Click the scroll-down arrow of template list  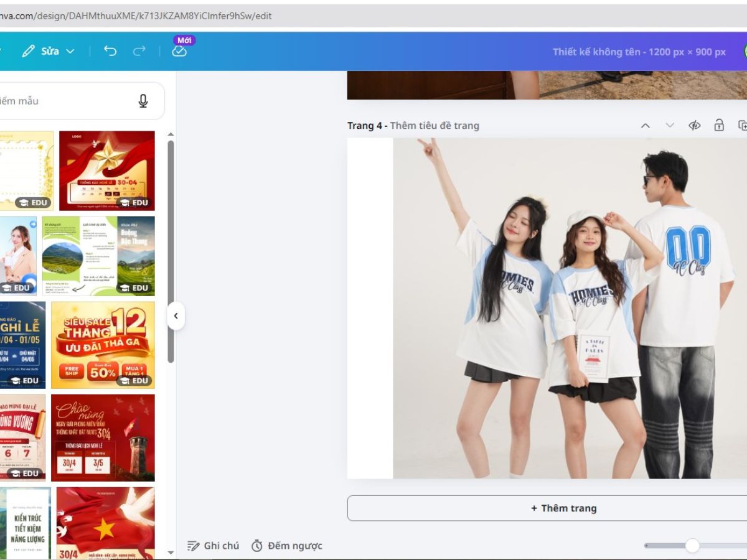(171, 553)
